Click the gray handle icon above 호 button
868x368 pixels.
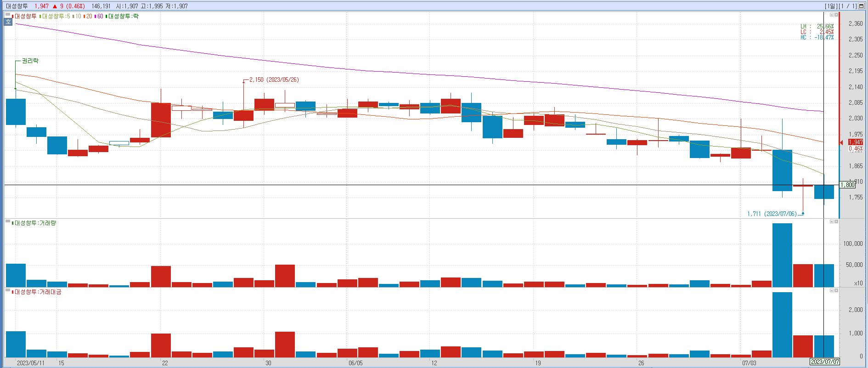(x=8, y=15)
